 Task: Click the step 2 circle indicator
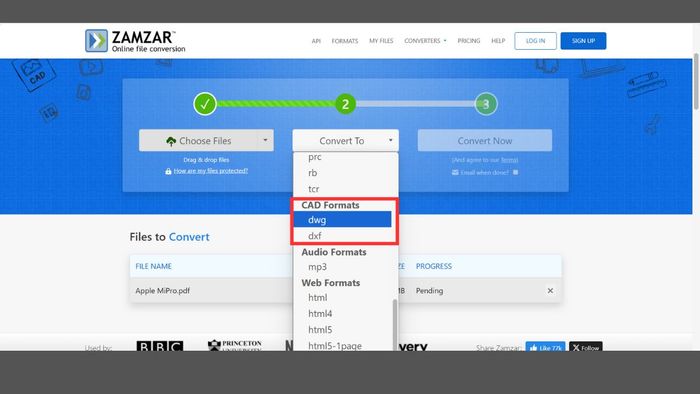click(346, 104)
